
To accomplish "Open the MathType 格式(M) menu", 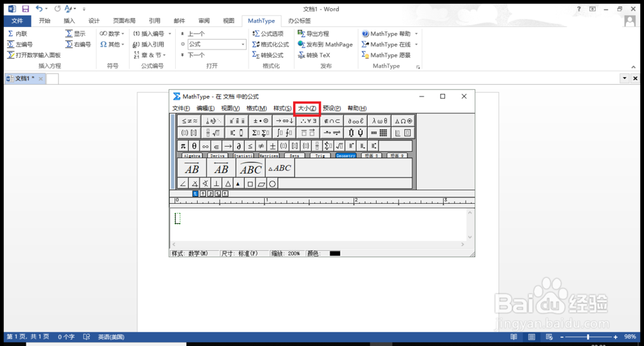I will [x=256, y=108].
